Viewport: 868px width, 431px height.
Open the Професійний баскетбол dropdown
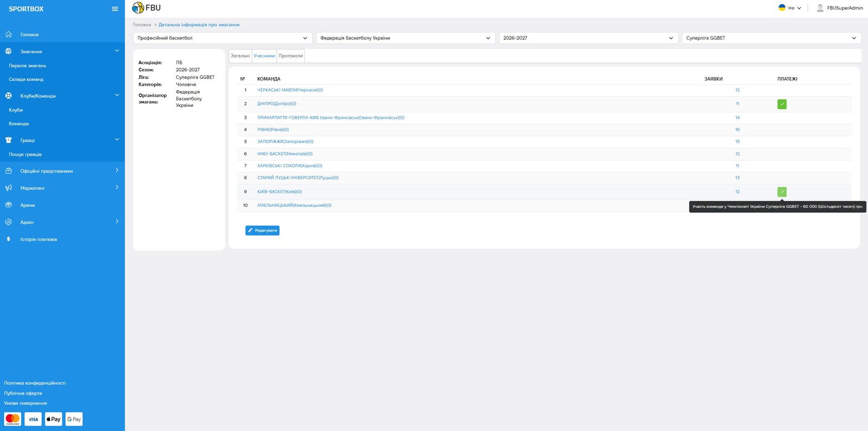222,38
